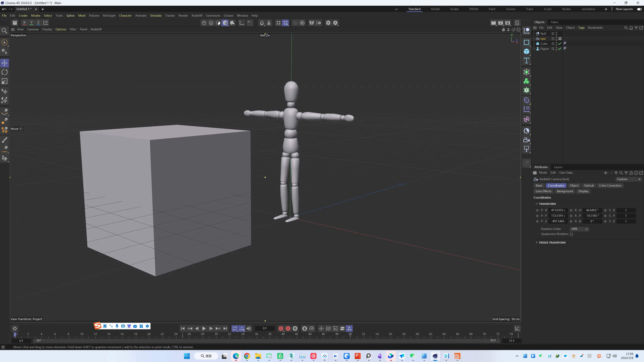
Task: Open the Rotation Order HPB dropdown
Action: coord(579,229)
